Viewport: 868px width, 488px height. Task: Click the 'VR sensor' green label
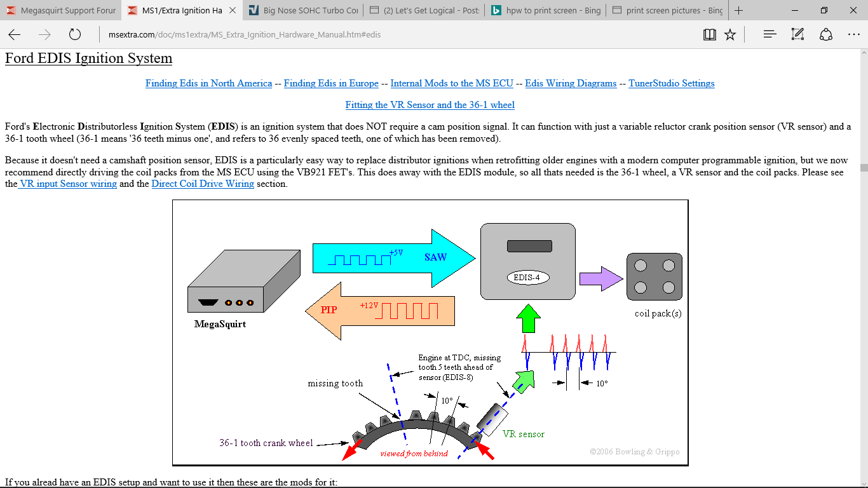point(524,434)
